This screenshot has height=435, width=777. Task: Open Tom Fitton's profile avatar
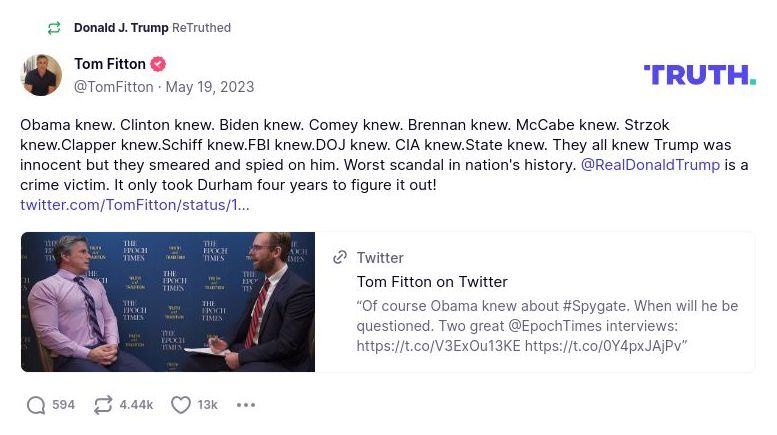[x=41, y=75]
